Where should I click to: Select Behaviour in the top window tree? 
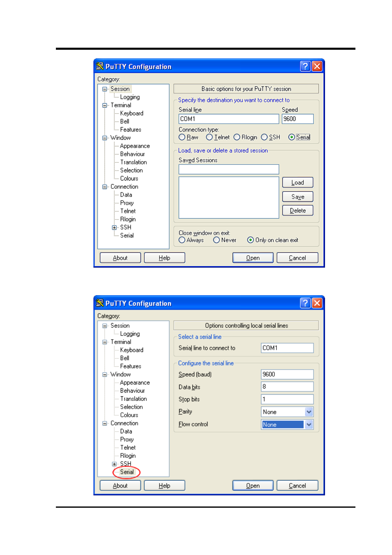click(x=132, y=154)
